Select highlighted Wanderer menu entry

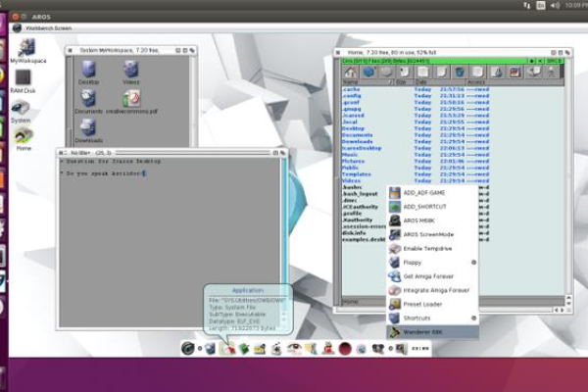click(433, 332)
